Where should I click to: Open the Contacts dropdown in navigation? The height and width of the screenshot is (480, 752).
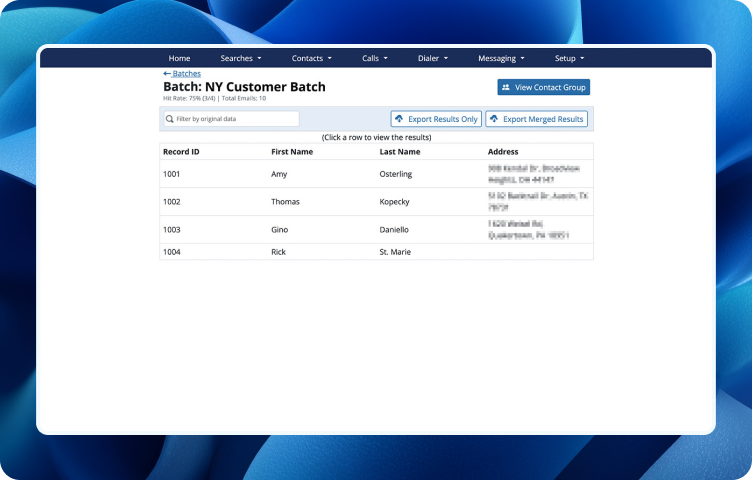click(x=311, y=58)
